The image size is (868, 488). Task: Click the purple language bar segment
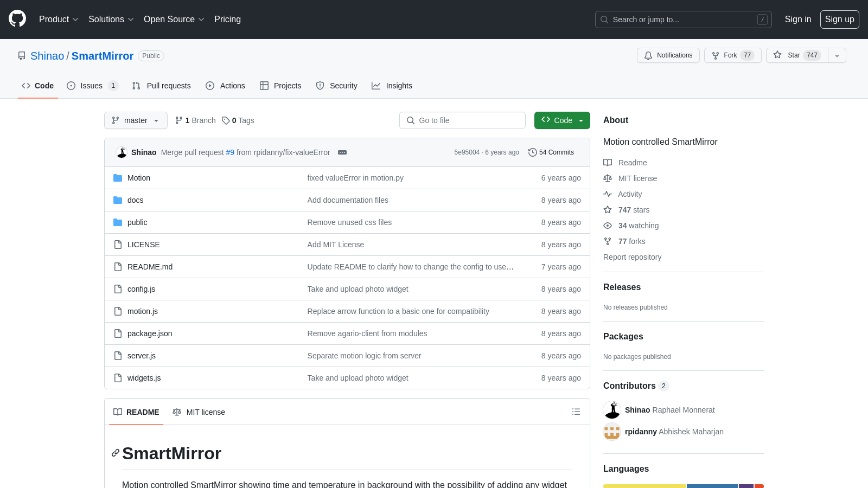click(x=746, y=486)
